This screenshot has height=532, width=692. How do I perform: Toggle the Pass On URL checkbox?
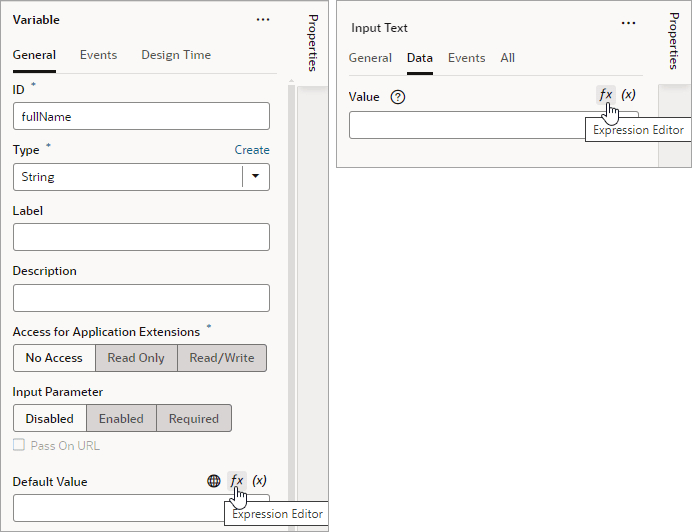(x=19, y=445)
